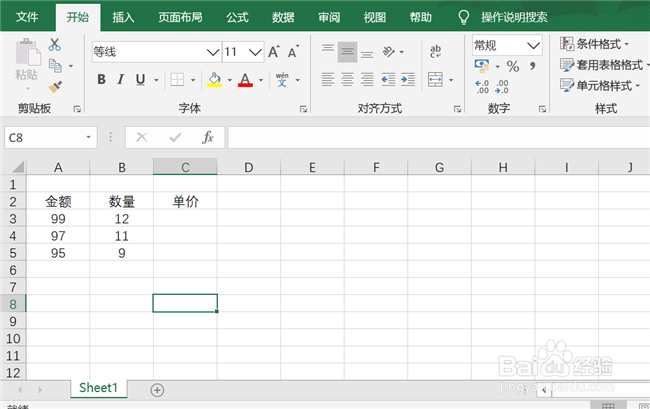Click the text orientation icon
Viewport: 650px width, 409px height.
pos(388,52)
